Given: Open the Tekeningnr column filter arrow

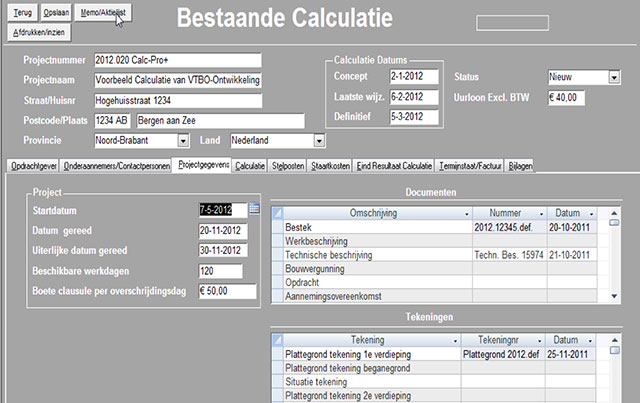Looking at the screenshot, I should coord(539,341).
